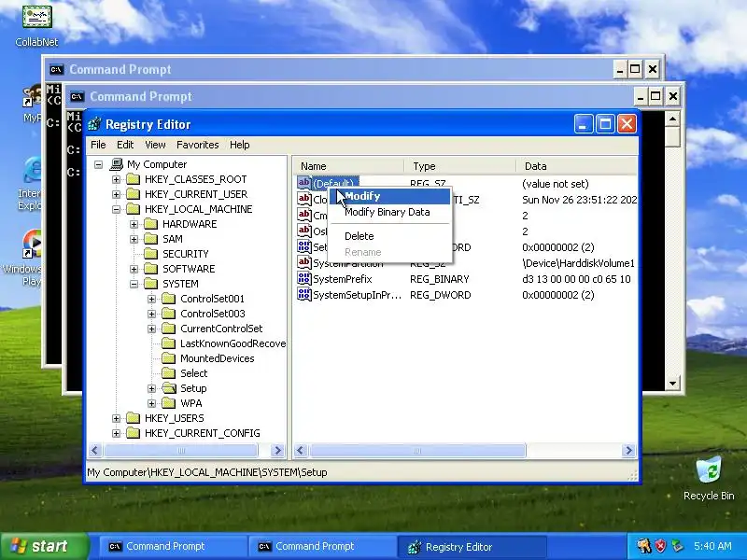Click the Windows Start button
Viewport: 747px width, 560px height.
point(44,546)
